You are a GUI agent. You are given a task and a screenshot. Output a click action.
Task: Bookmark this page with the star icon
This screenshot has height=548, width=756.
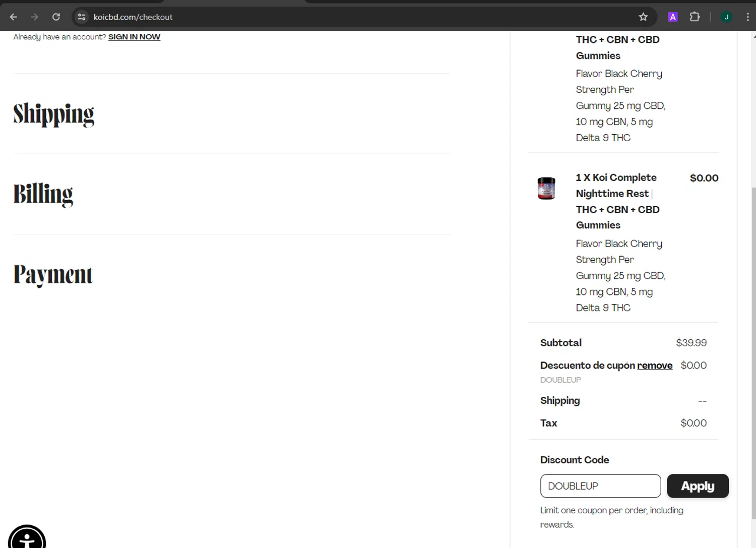(x=643, y=17)
